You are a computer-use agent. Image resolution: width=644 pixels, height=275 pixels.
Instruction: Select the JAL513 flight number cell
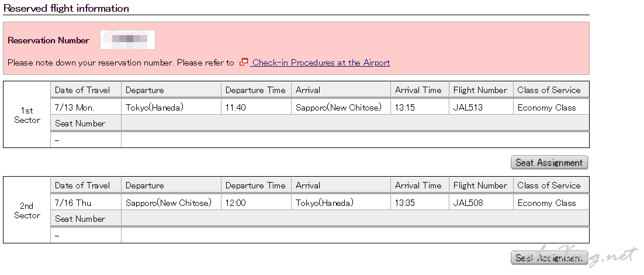[x=481, y=108]
